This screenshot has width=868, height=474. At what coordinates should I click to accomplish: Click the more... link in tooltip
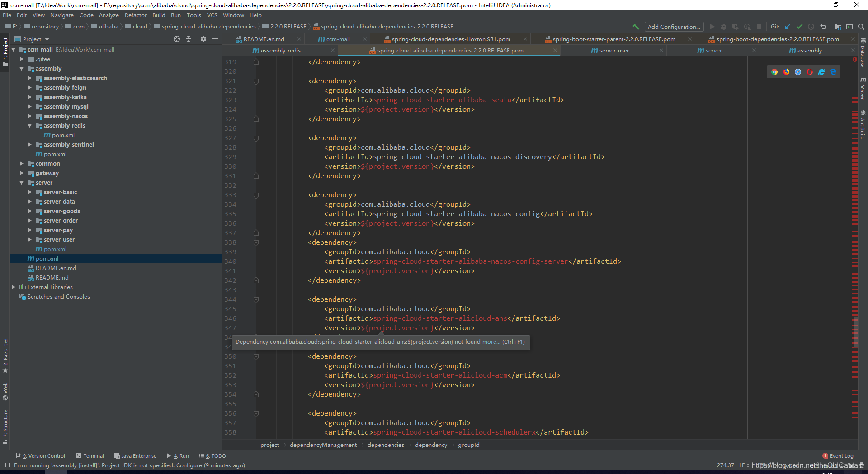point(491,342)
